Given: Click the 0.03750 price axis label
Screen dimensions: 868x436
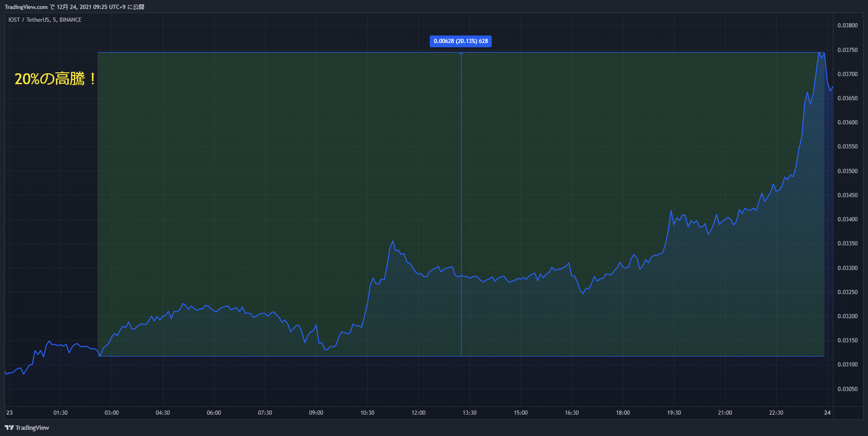Looking at the screenshot, I should click(x=847, y=50).
